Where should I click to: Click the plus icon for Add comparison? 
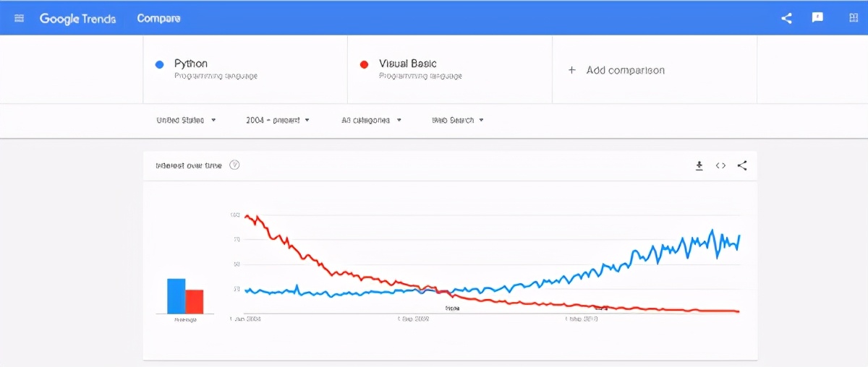pos(571,70)
